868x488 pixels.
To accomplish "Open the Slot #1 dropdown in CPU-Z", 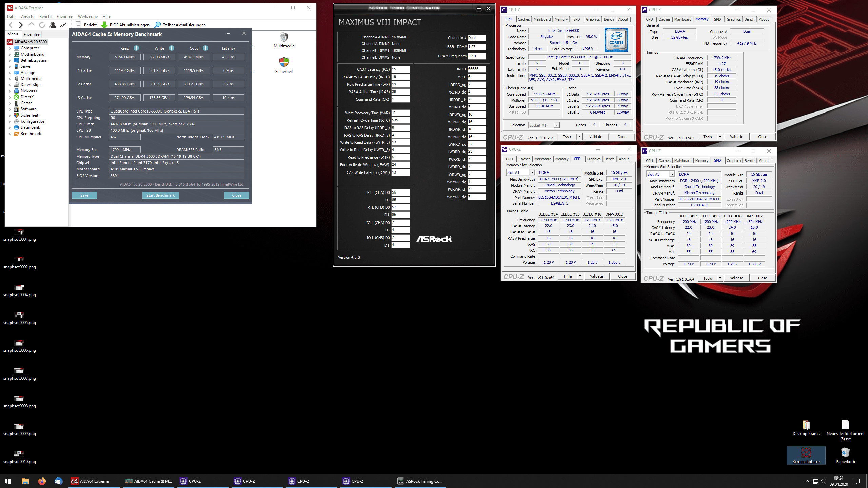I will coord(532,172).
